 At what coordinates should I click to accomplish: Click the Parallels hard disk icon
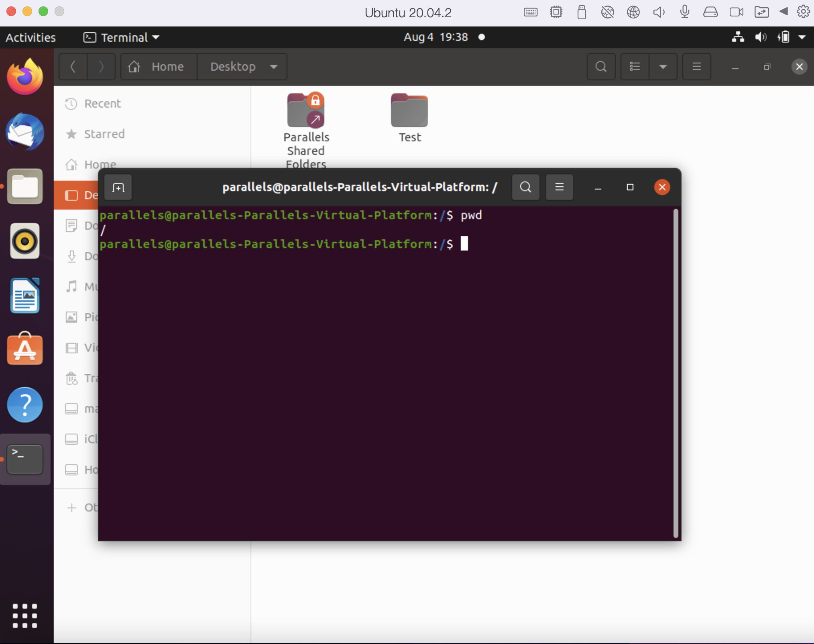(x=710, y=12)
